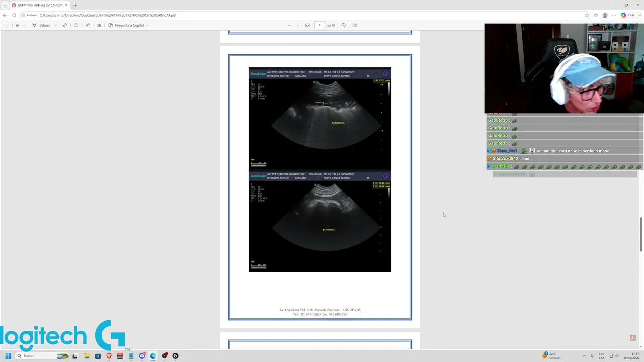The height and width of the screenshot is (362, 644).
Task: Click the Av. Los Alisos address footer text
Action: coord(320,310)
